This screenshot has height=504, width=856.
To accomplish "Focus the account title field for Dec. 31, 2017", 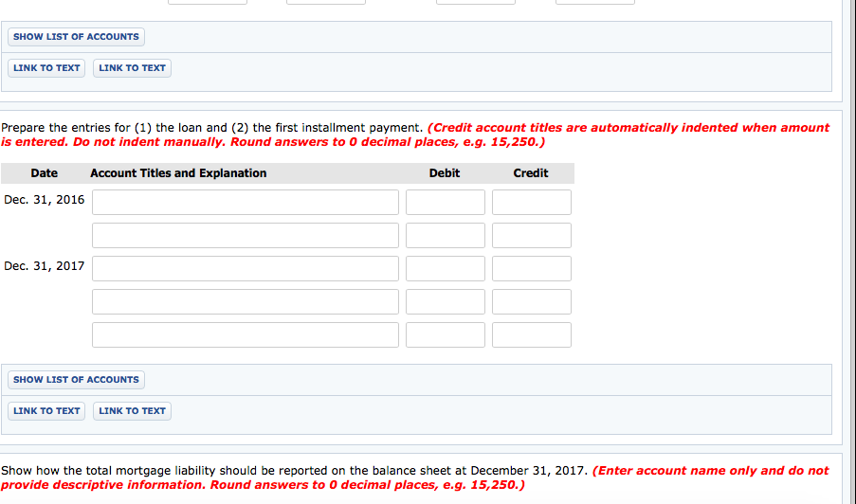I will pos(246,269).
